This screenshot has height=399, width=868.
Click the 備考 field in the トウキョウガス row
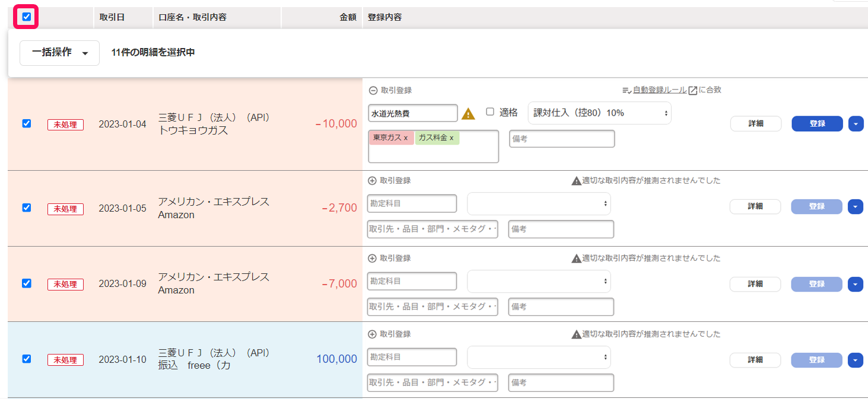(x=562, y=139)
